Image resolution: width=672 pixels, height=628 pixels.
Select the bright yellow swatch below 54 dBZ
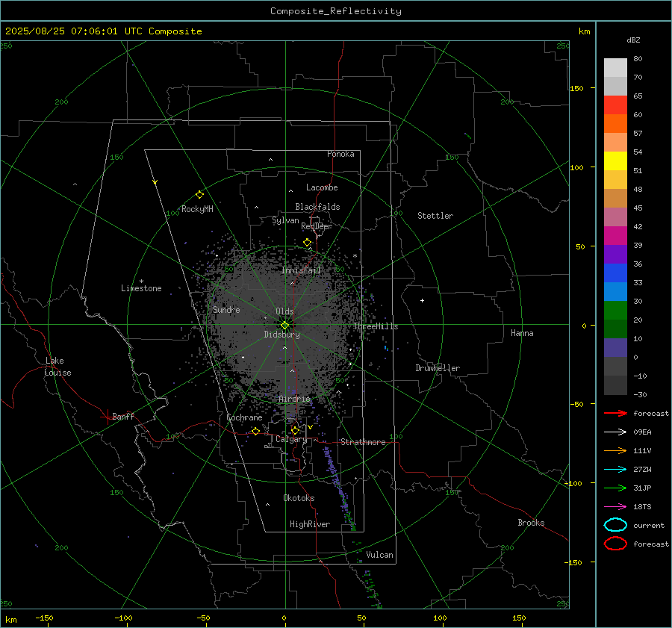coord(615,161)
